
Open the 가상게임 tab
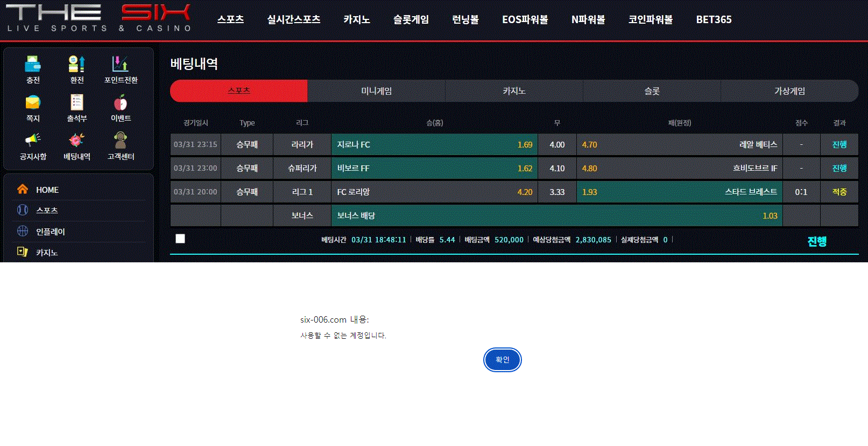(789, 91)
